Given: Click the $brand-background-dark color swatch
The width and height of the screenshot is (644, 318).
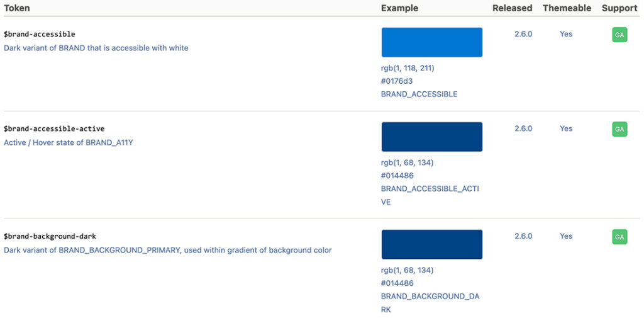Looking at the screenshot, I should point(431,244).
